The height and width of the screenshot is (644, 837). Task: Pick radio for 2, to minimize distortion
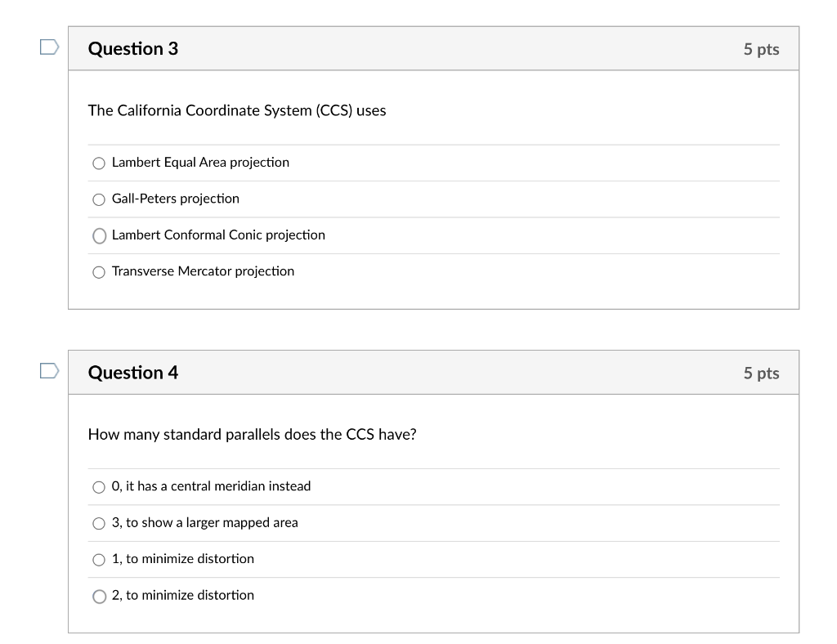coord(99,596)
